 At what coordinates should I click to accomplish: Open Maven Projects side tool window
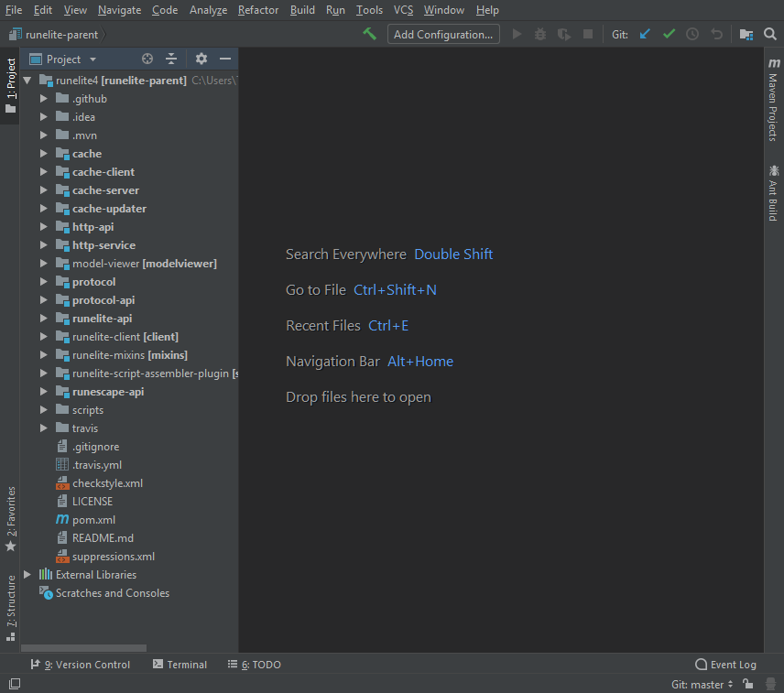pyautogui.click(x=774, y=100)
